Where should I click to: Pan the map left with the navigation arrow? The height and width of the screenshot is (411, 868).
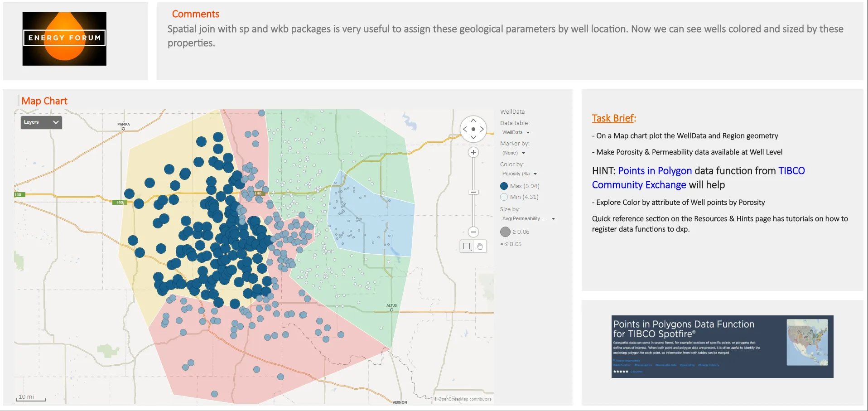465,129
